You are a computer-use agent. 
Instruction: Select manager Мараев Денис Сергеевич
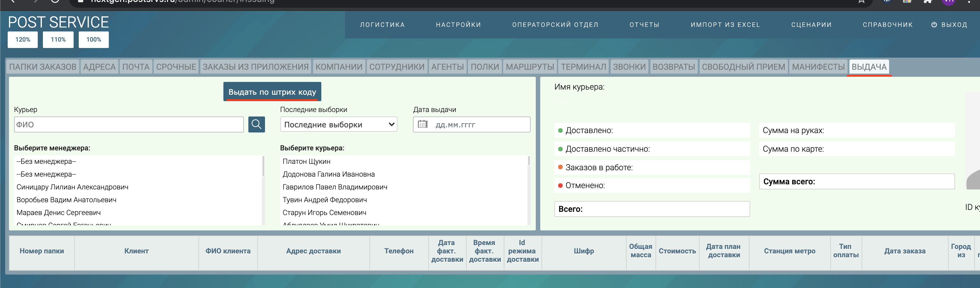(x=59, y=213)
